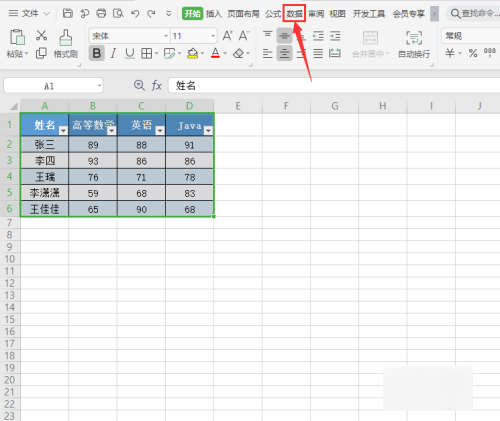Expand quick access toolbar customize arrow
Viewport: 500px width, 421px height.
tap(169, 14)
